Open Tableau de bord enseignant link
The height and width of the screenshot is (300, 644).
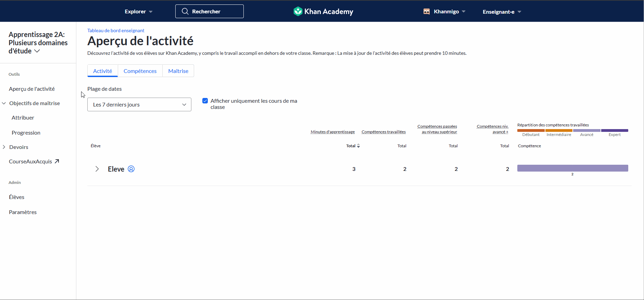116,30
